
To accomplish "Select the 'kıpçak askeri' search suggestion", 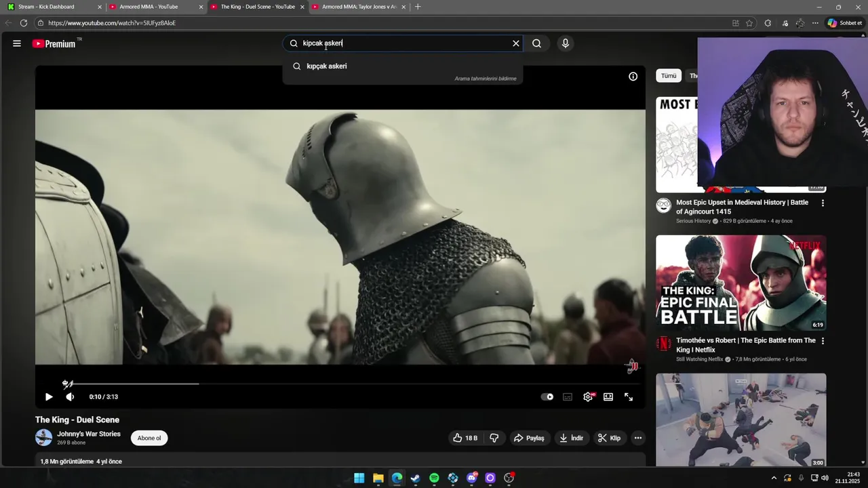I will [403, 66].
